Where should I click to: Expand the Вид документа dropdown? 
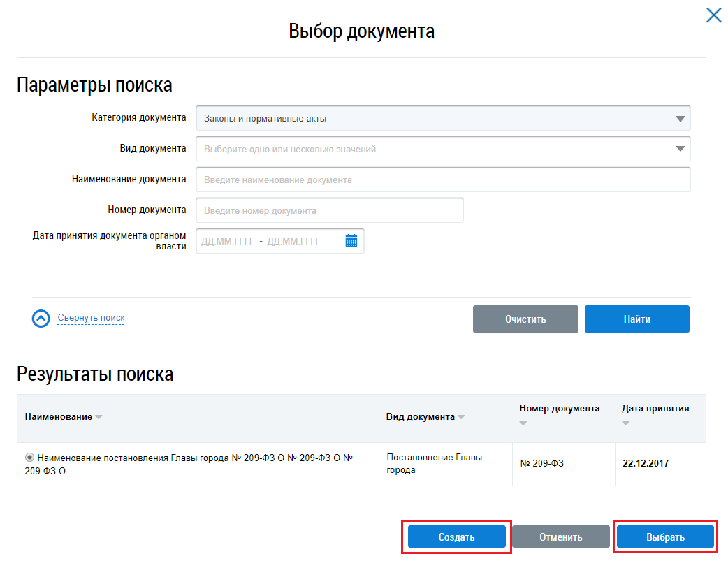pyautogui.click(x=680, y=149)
